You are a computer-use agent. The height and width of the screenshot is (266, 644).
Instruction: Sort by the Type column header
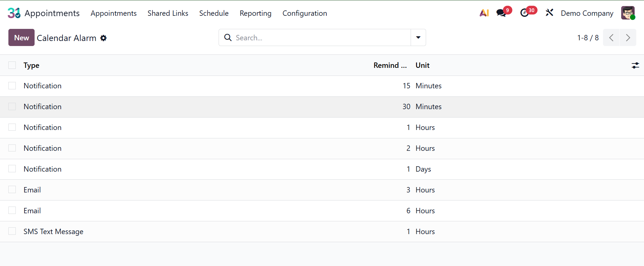[32, 65]
